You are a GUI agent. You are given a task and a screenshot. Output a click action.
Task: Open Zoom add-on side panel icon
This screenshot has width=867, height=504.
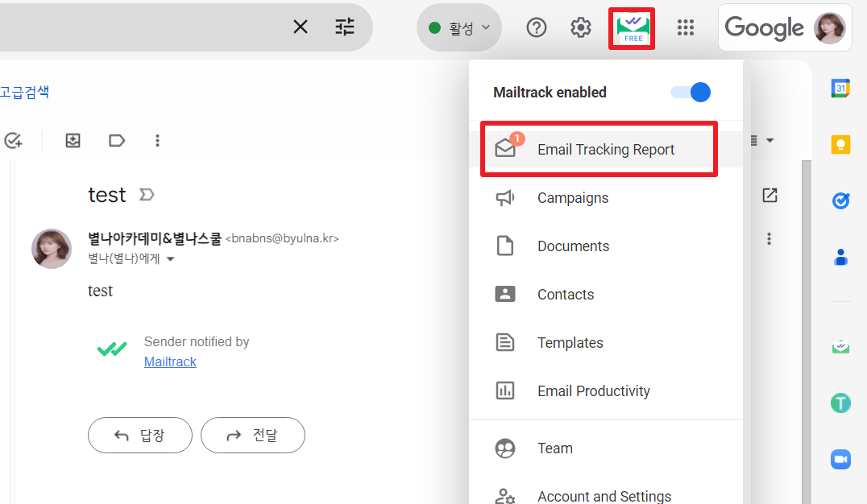tap(840, 459)
